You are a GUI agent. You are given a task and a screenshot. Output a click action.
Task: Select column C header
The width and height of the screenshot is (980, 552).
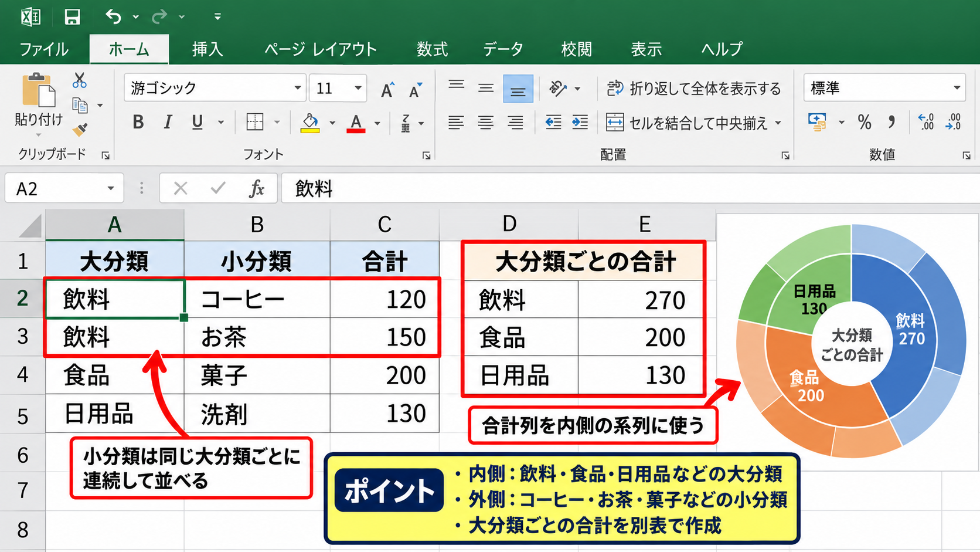[x=384, y=224]
